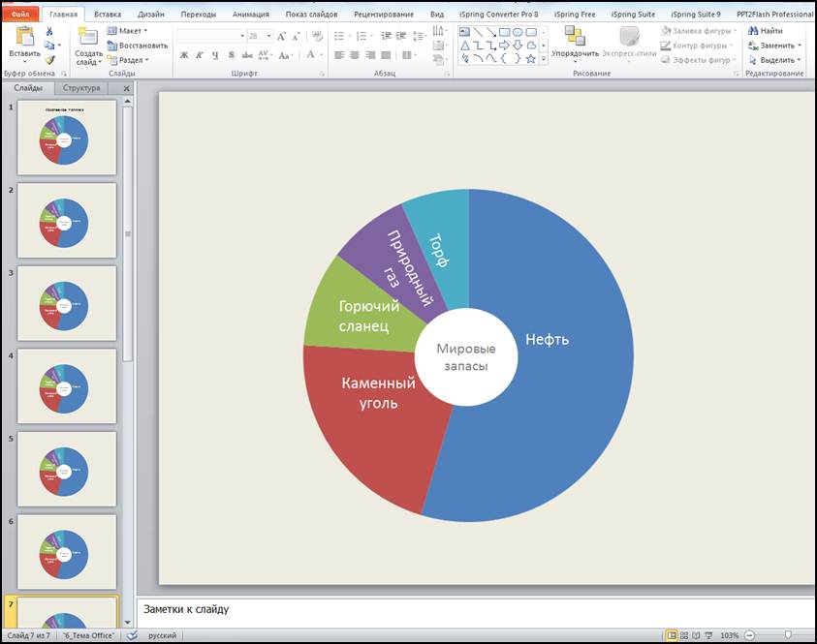Select the arrow line shape

tap(490, 32)
